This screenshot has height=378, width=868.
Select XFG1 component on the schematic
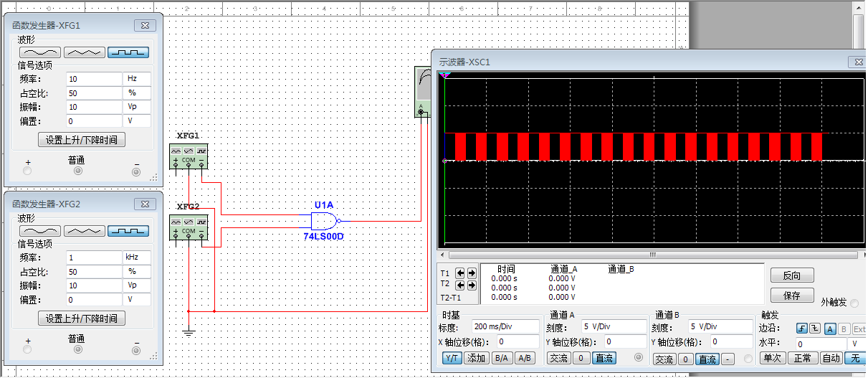pos(189,156)
